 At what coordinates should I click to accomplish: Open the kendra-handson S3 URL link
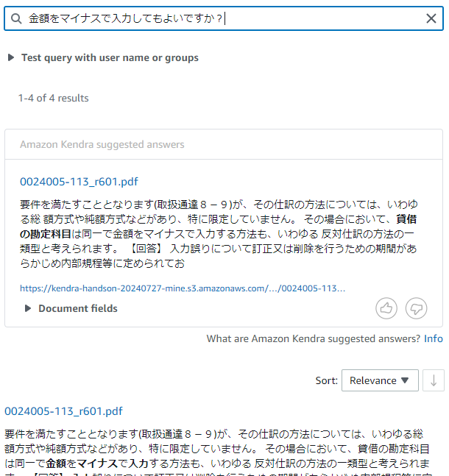click(183, 288)
